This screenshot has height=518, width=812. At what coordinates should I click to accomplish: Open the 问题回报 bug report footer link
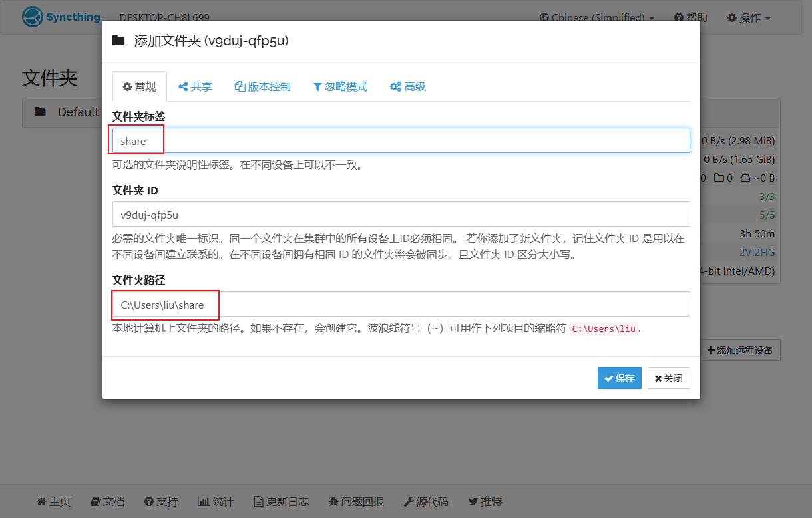(x=356, y=501)
